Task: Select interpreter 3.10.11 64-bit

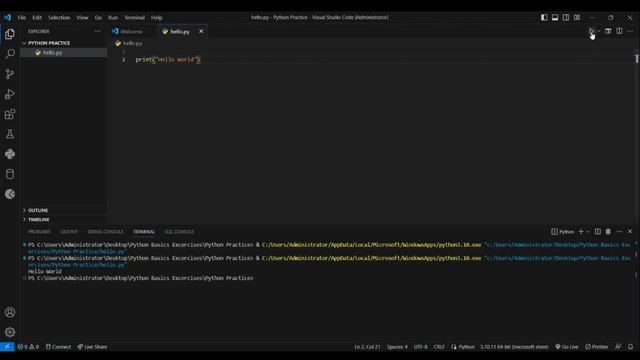Action: [514, 347]
